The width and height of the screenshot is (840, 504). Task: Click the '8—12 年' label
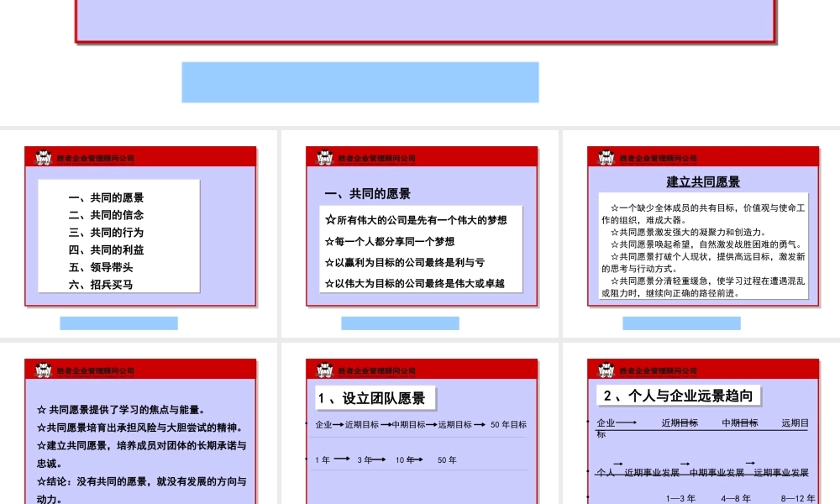tap(798, 499)
